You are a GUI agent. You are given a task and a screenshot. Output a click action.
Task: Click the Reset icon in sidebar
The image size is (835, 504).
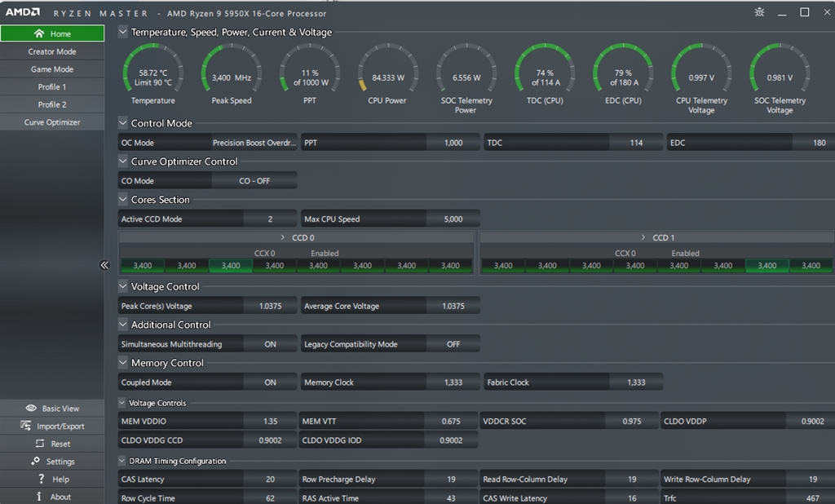coord(39,444)
